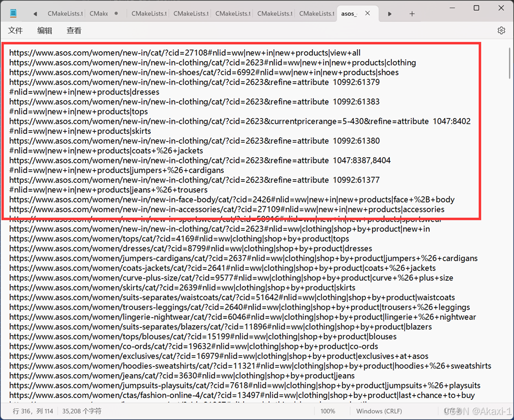Switch to the first CMakeLists.t tab
This screenshot has height=420, width=514.
(65, 14)
